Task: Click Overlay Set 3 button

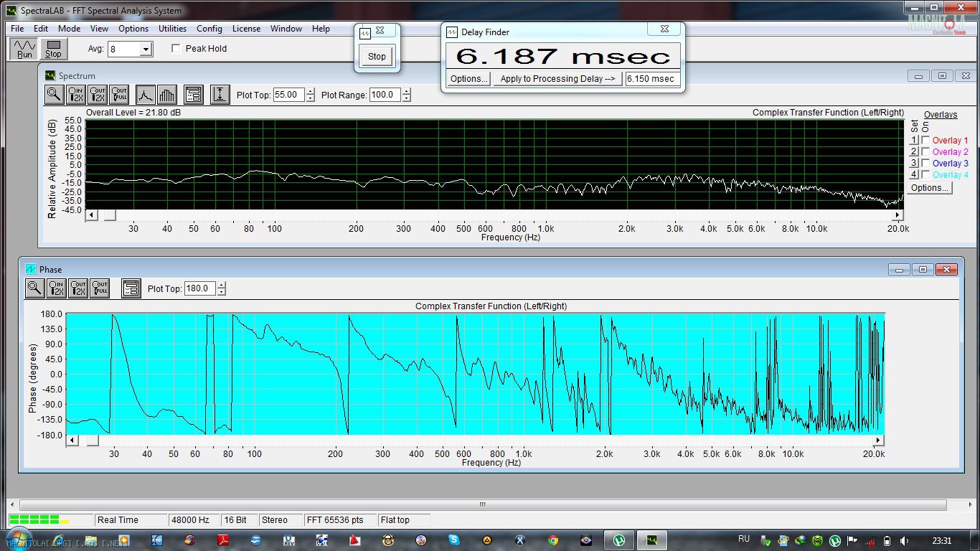Action: (914, 164)
